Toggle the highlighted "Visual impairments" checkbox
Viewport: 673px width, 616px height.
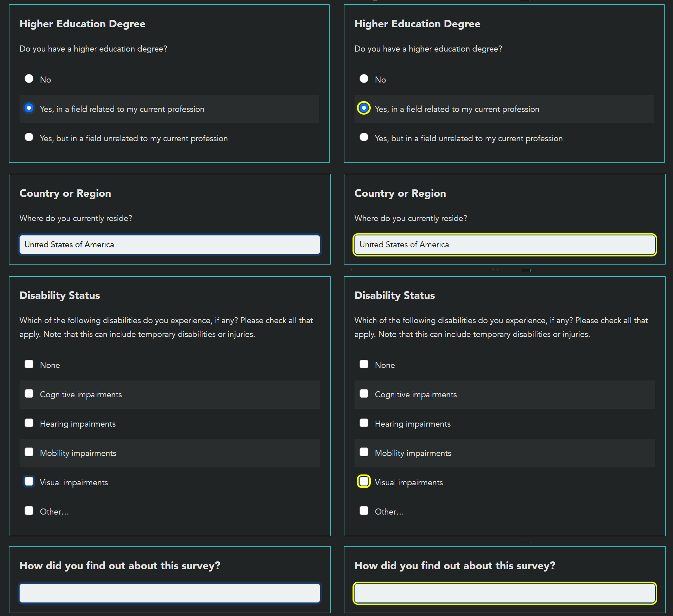(364, 481)
